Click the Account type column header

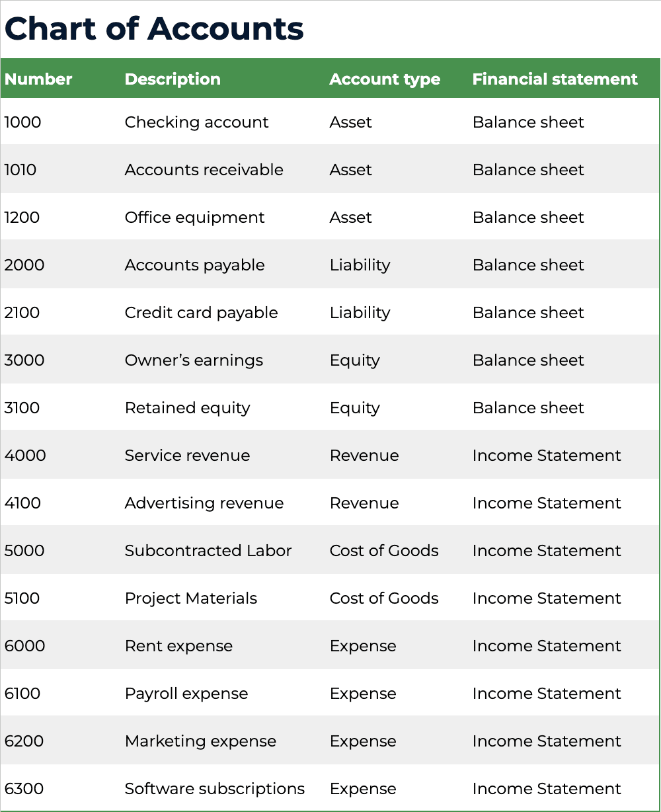point(385,79)
